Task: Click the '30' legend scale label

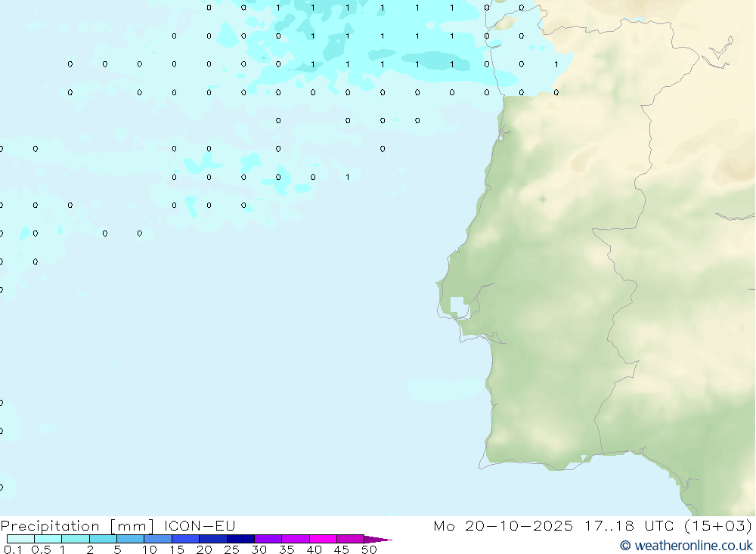Action: coord(259,549)
